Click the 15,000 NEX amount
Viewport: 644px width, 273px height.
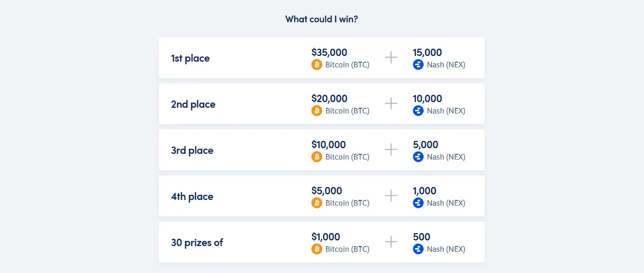pos(427,52)
